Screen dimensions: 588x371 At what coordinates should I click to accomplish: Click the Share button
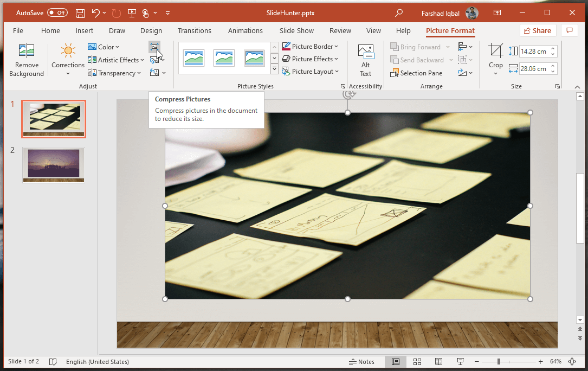(537, 30)
